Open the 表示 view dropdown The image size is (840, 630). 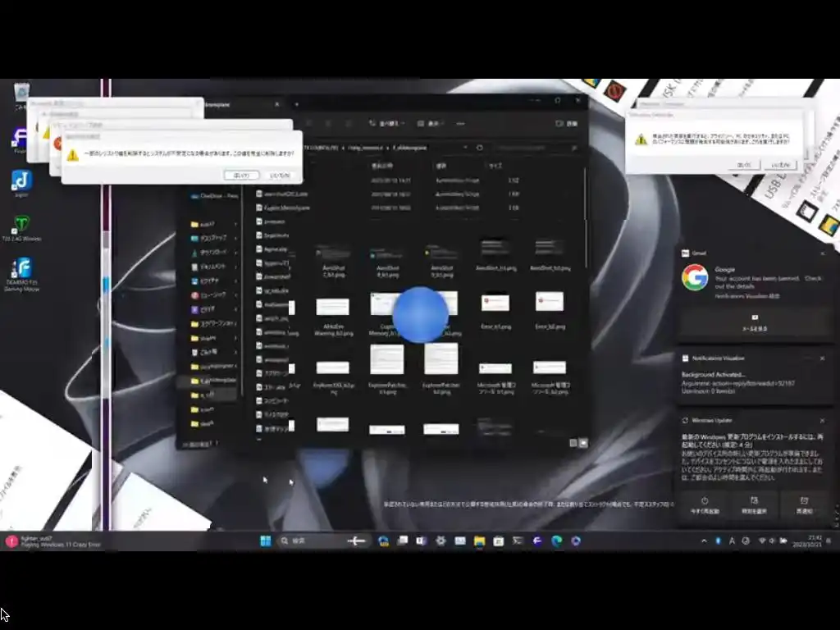tap(431, 124)
